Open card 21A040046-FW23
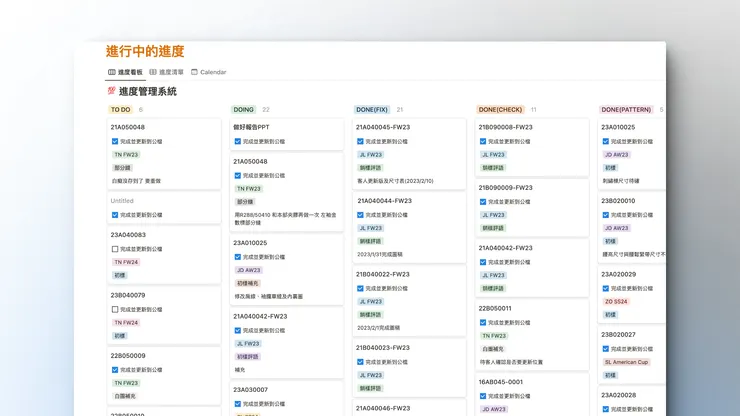Image resolution: width=740 pixels, height=416 pixels. pos(409,408)
